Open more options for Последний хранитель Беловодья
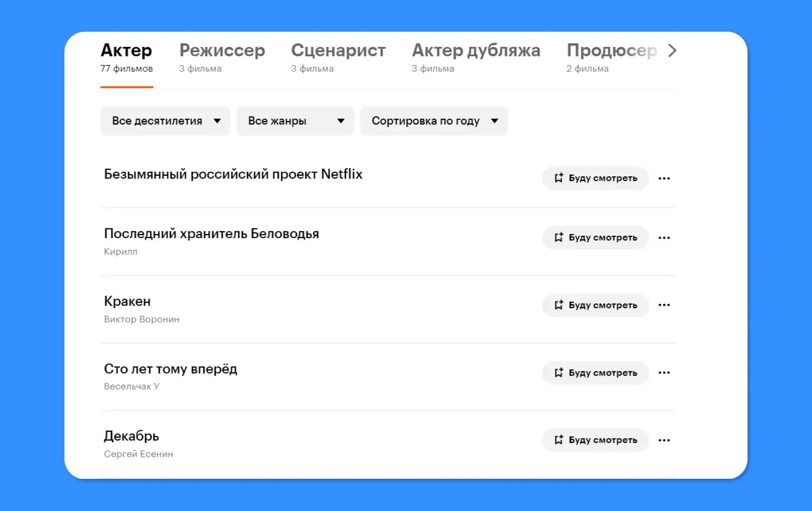 [x=664, y=238]
